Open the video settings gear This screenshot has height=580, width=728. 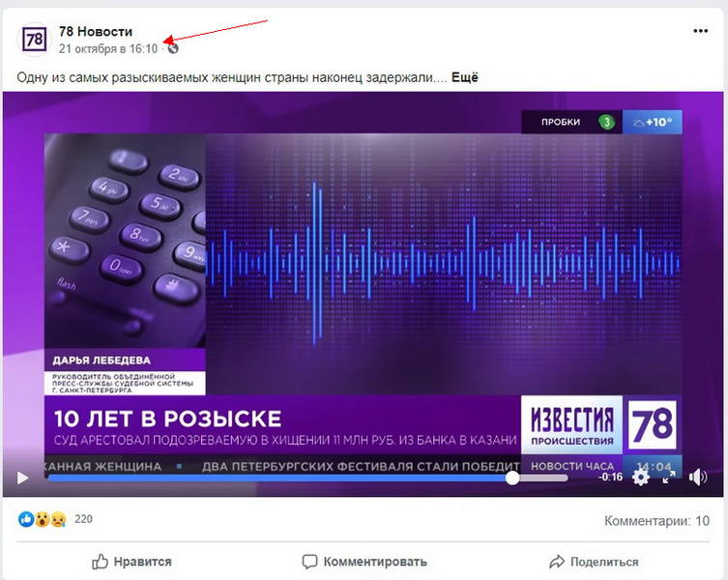tap(641, 477)
